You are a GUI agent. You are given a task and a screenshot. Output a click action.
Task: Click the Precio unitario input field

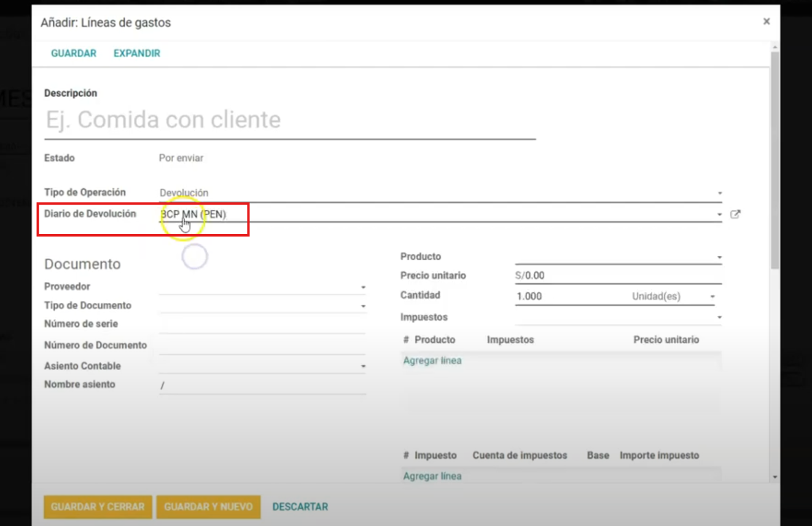[617, 276]
